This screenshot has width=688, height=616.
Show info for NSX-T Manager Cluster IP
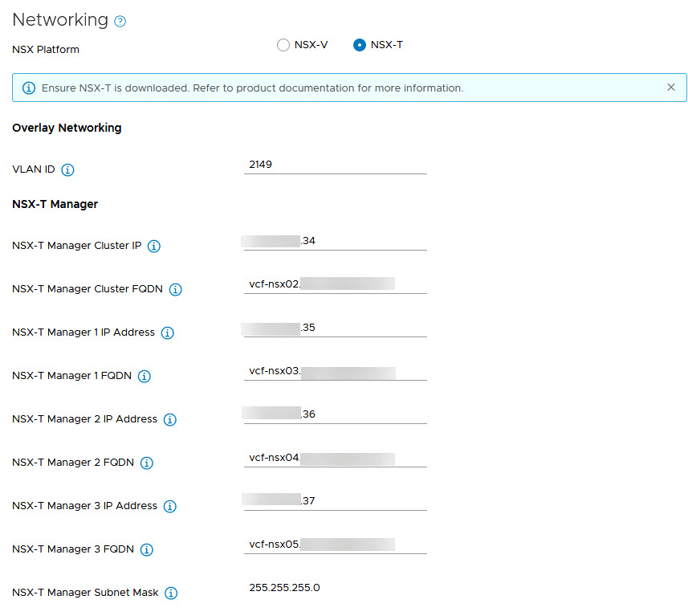click(x=154, y=247)
